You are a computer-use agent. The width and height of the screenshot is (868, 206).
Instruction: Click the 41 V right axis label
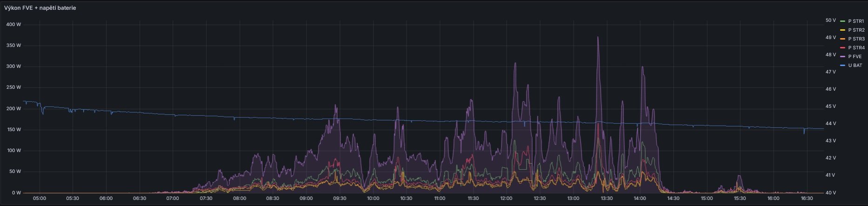tap(831, 175)
